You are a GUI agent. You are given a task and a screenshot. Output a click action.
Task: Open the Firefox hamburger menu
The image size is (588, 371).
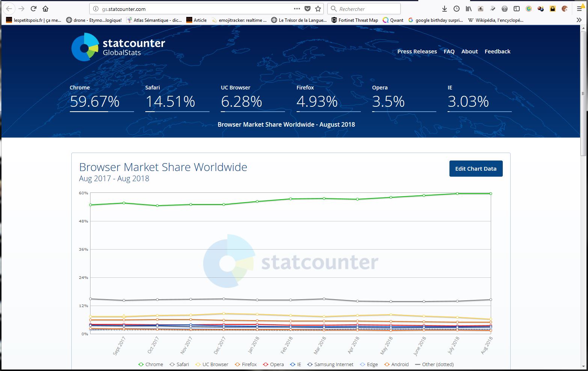[579, 9]
